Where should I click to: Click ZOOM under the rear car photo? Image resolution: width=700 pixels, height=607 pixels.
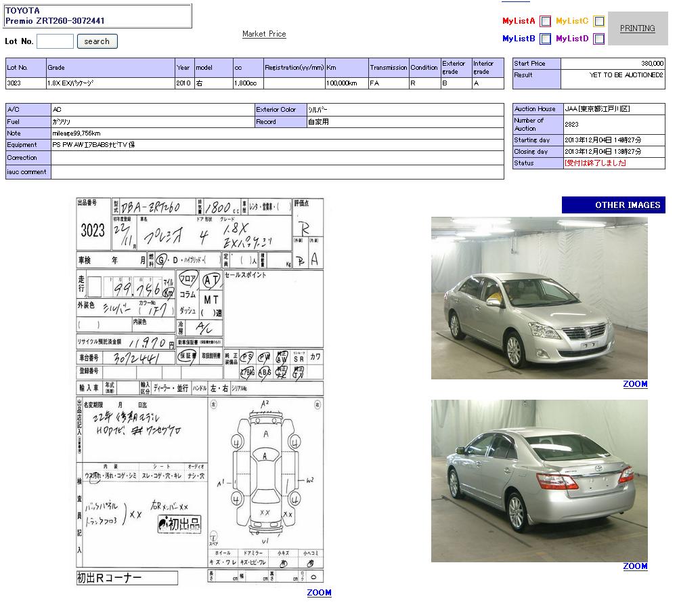(x=635, y=566)
